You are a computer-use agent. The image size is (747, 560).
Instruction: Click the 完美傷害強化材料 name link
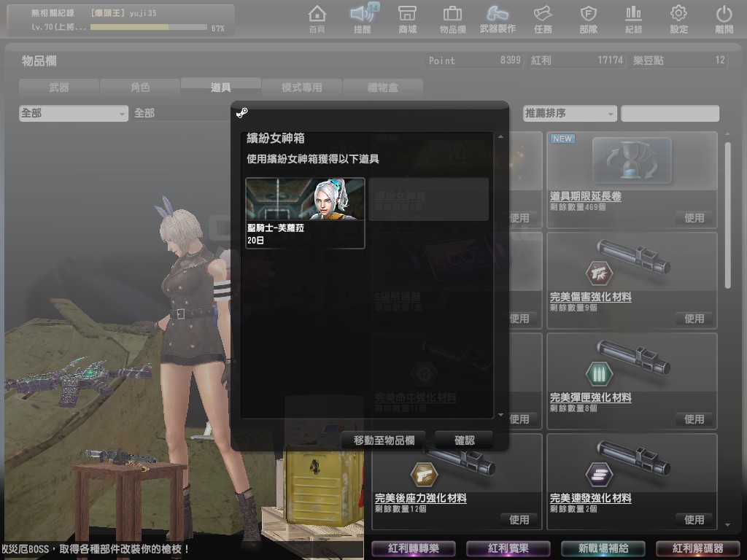click(591, 297)
